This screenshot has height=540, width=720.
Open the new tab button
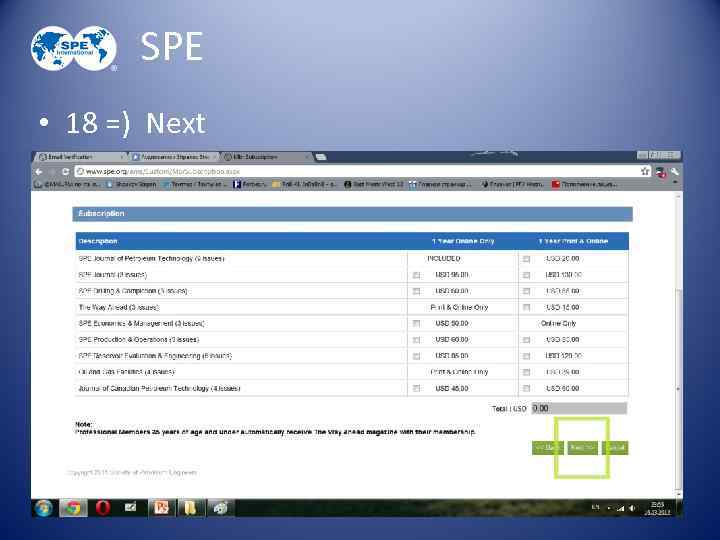321,157
